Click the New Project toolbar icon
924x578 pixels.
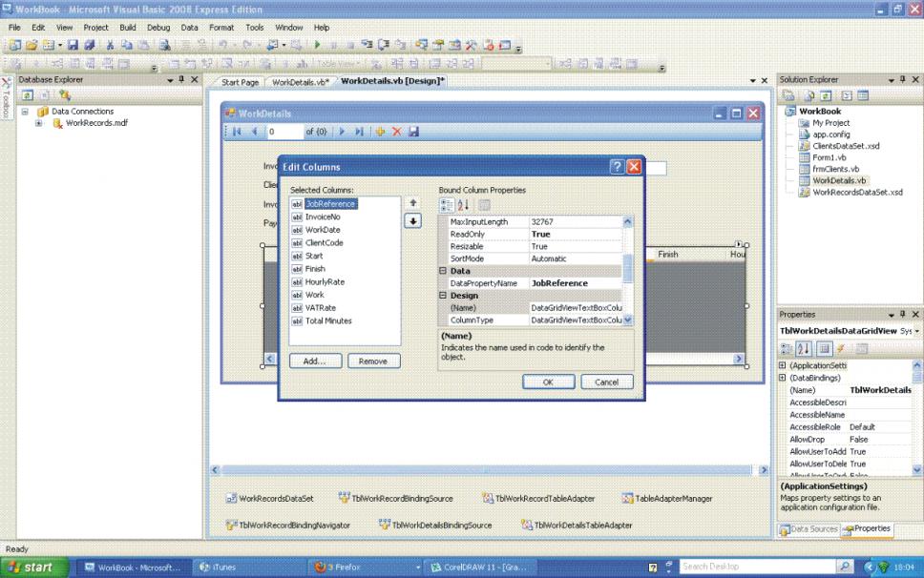pyautogui.click(x=14, y=45)
